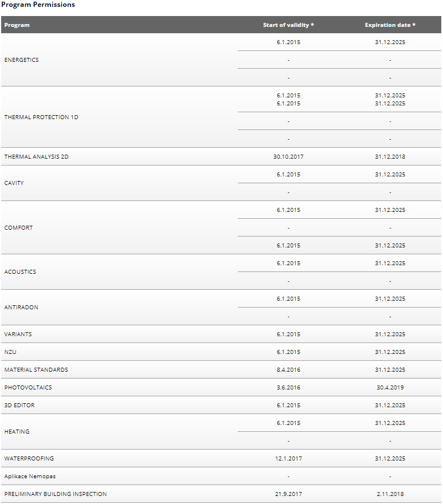Click the HEATING program label
This screenshot has width=443, height=504.
click(x=17, y=432)
